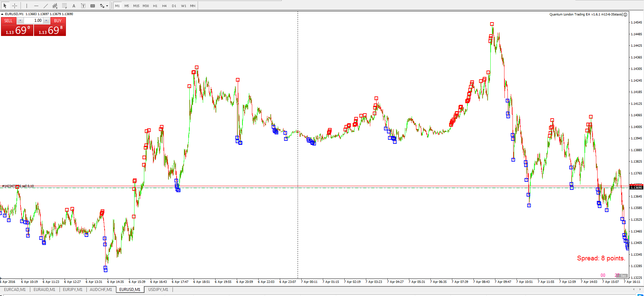Switch chart to H1 timeframe
The height and width of the screenshot is (296, 644).
click(155, 6)
